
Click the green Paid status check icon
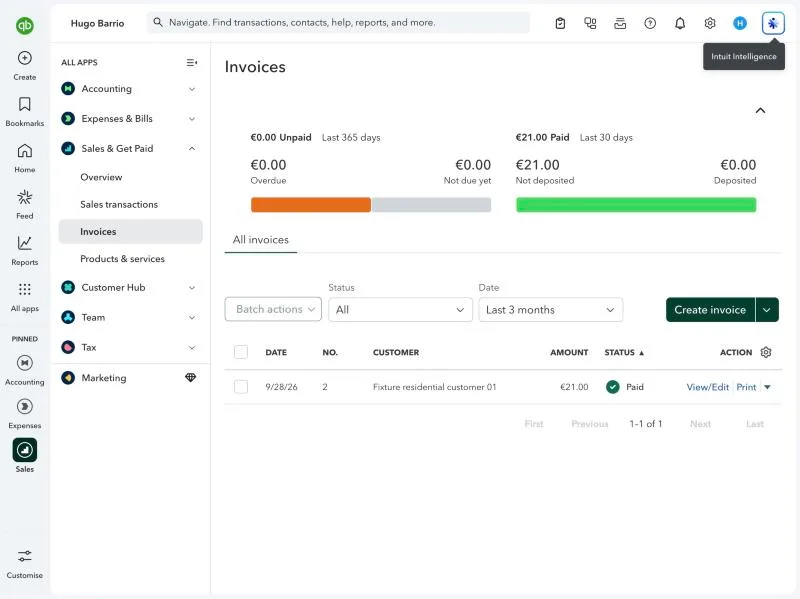tap(613, 387)
